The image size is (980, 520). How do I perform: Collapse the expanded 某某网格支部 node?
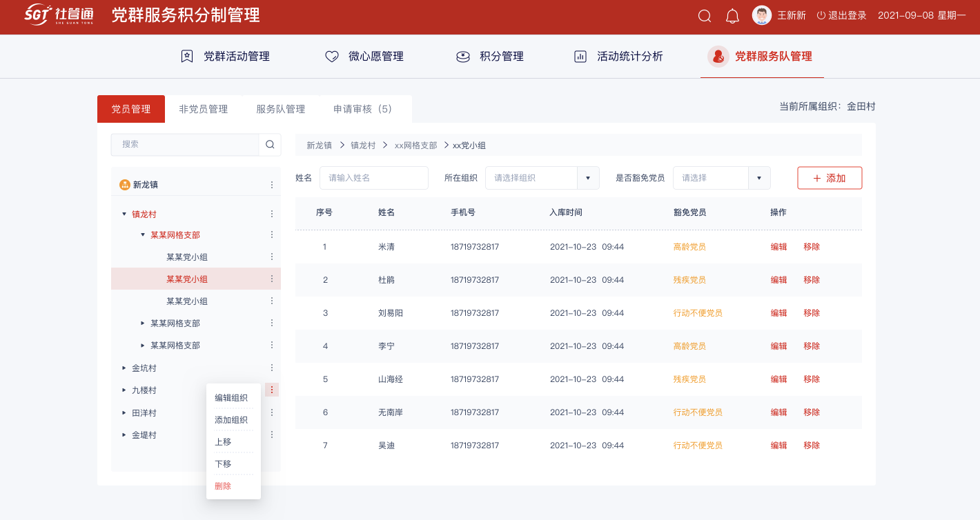(143, 234)
